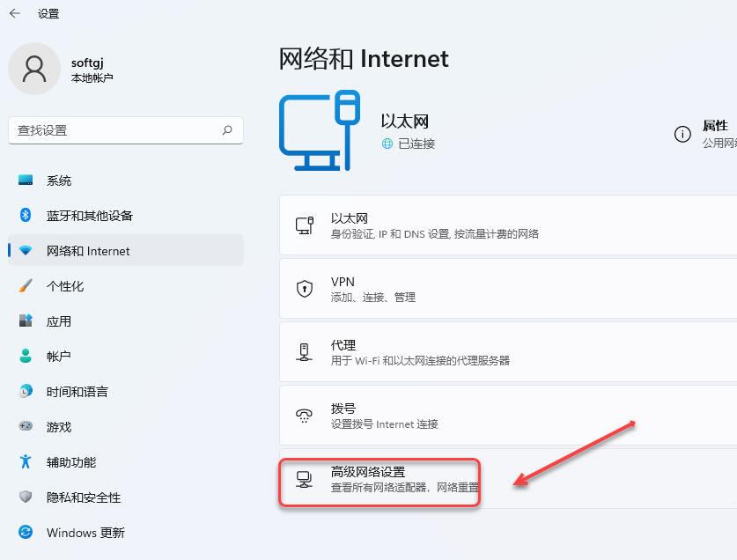Click the Wi-Fi icon for 网络和 Internet
737x560 pixels.
click(x=26, y=251)
